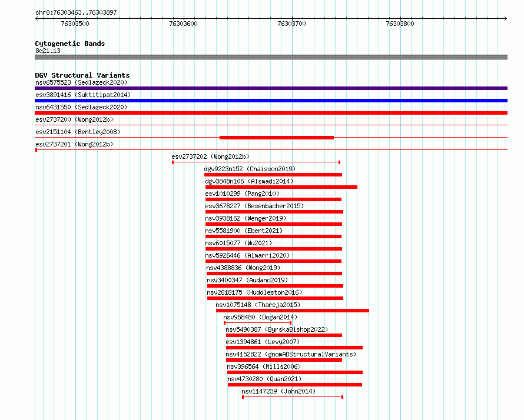Click the dgv3848n106 red variant bar

[281, 187]
